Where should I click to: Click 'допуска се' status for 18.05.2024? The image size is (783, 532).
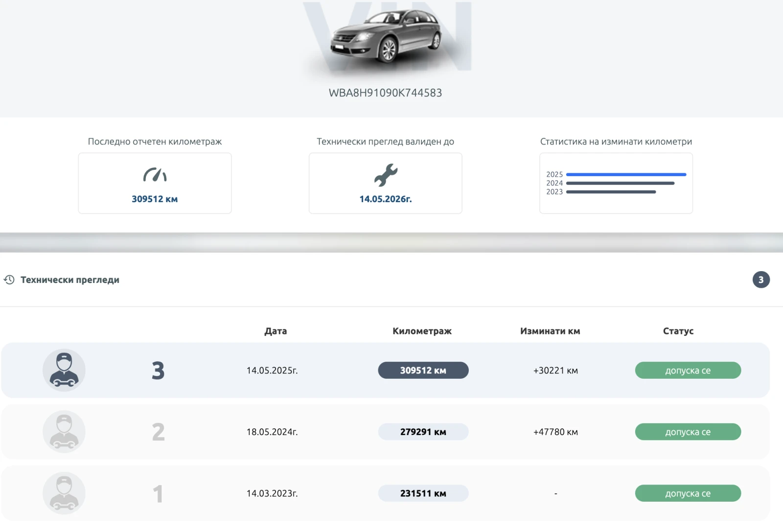pos(688,432)
